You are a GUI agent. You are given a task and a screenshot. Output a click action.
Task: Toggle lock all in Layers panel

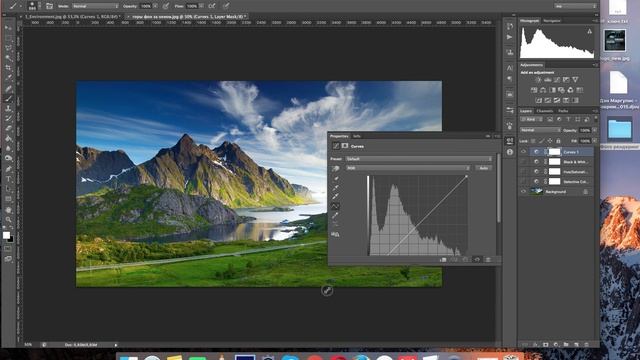(558, 141)
